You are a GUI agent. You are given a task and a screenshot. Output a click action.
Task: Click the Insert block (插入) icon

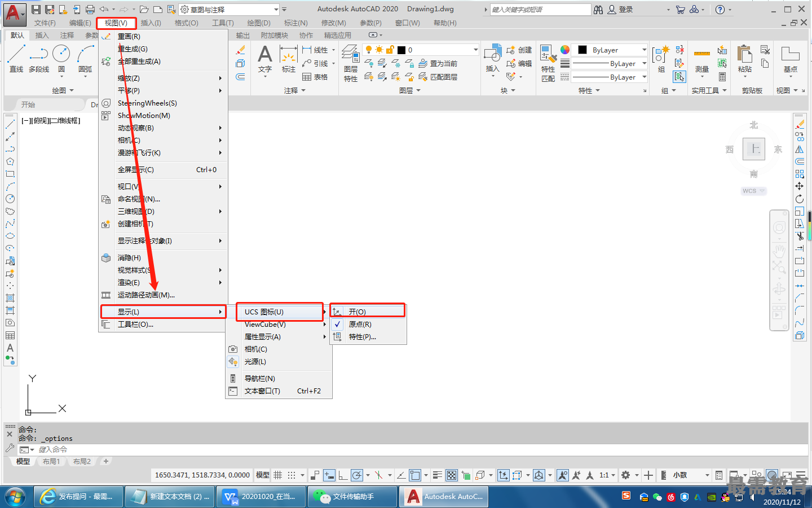(x=493, y=59)
